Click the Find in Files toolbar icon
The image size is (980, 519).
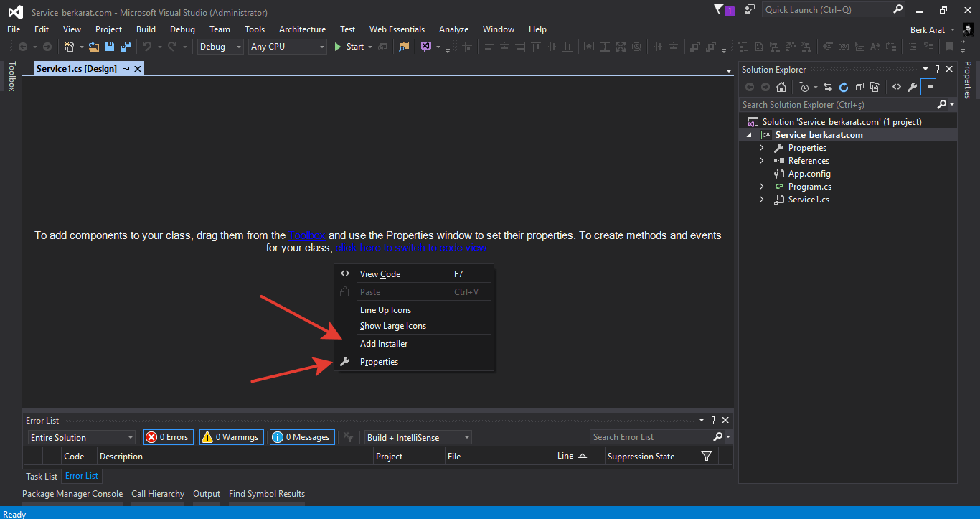coord(405,47)
